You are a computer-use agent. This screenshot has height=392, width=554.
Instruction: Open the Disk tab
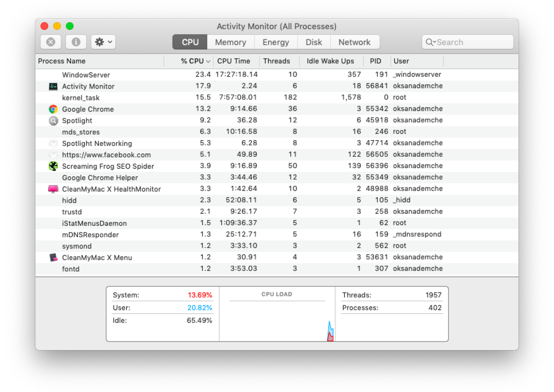[313, 42]
